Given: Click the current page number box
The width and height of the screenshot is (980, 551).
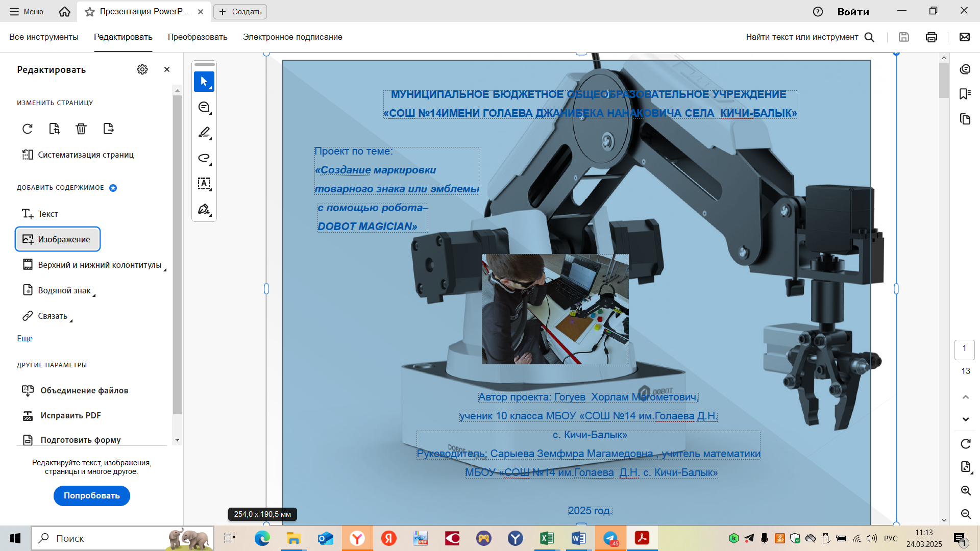Looking at the screenshot, I should 964,349.
